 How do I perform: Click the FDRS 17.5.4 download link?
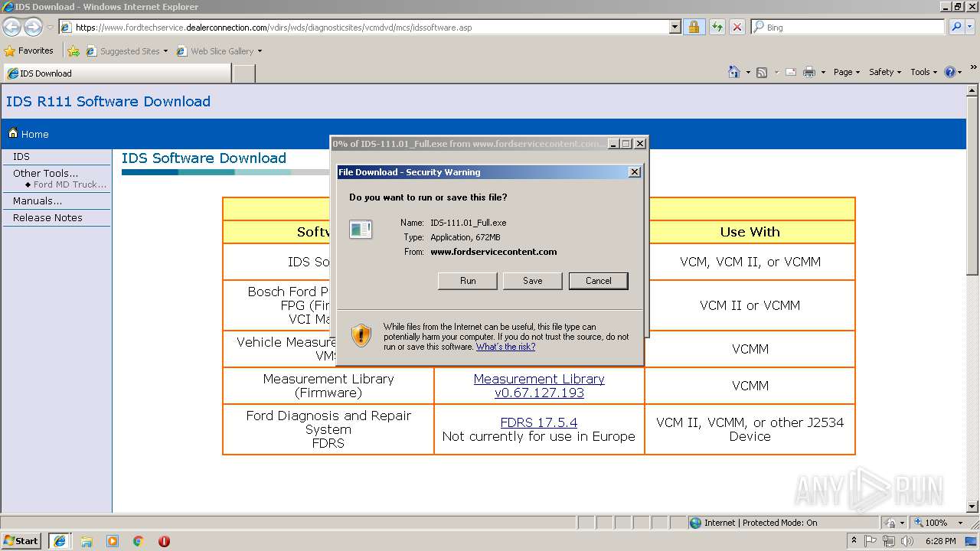[x=539, y=422]
